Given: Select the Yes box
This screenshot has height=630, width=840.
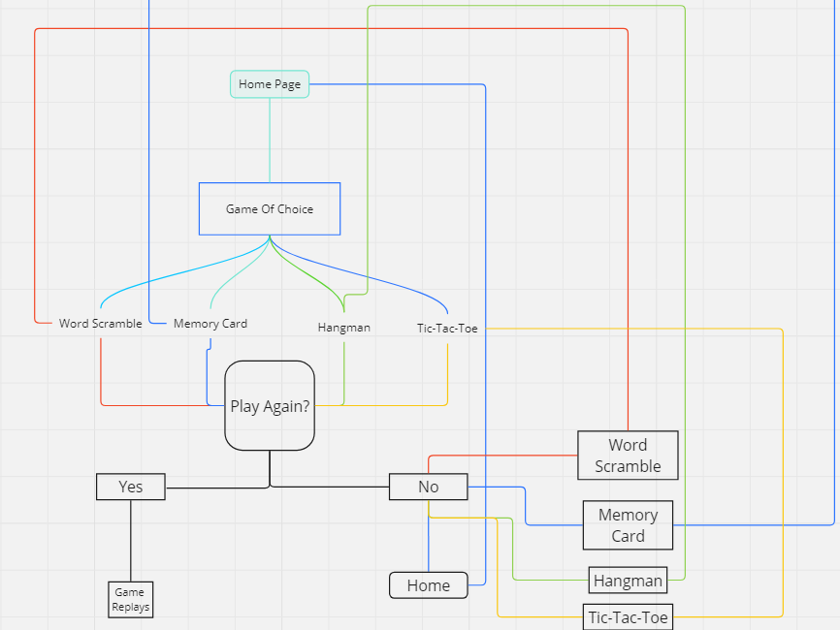Looking at the screenshot, I should click(131, 487).
